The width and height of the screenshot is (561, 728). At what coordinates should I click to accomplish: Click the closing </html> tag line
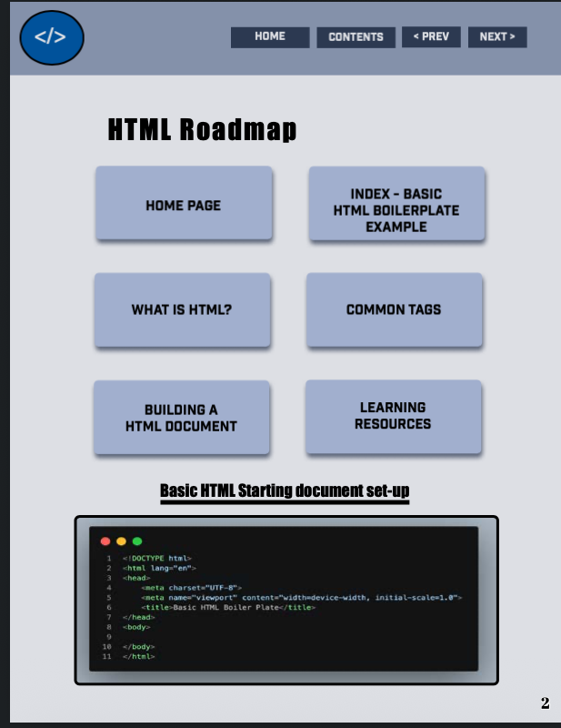tap(139, 656)
